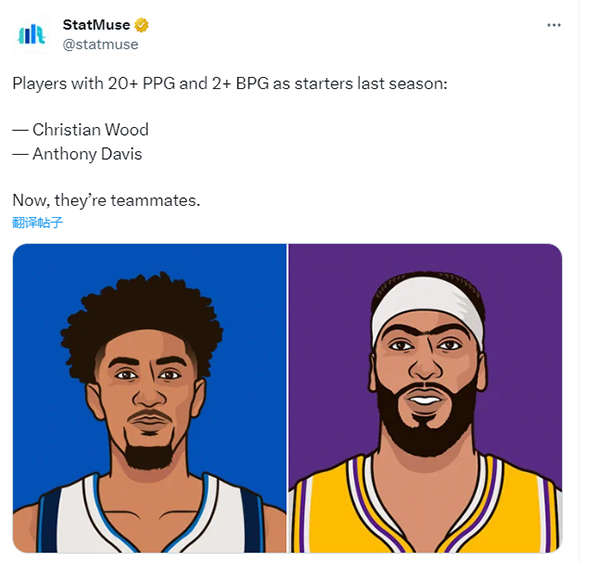The image size is (600, 562).
Task: Click the 'Anthony Davis' name line
Action: (77, 154)
